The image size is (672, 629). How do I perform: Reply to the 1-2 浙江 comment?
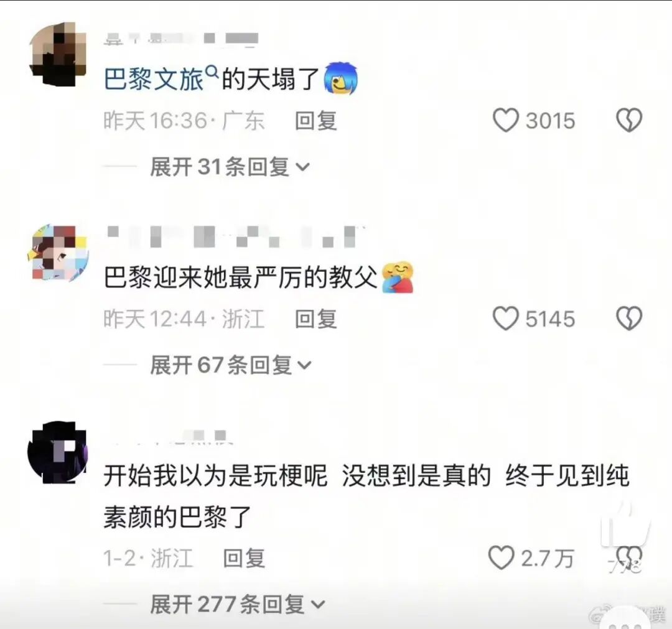tap(244, 558)
